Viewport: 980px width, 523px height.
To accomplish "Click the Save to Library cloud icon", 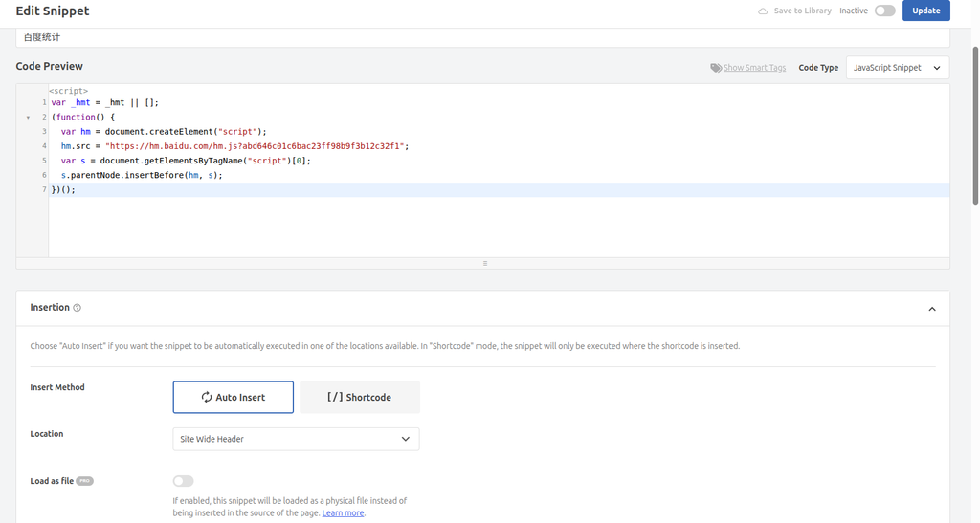I will coord(763,11).
